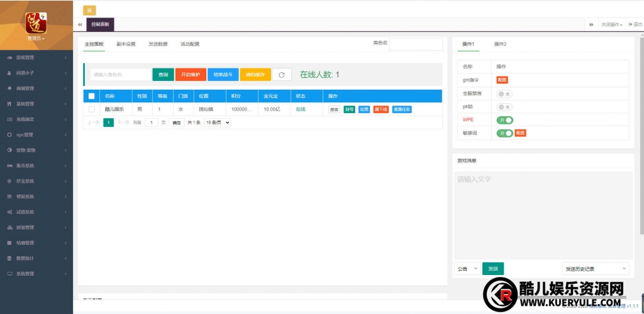This screenshot has width=644, height=314.
Task: Switch to the 副本设置 tab
Action: [x=126, y=44]
